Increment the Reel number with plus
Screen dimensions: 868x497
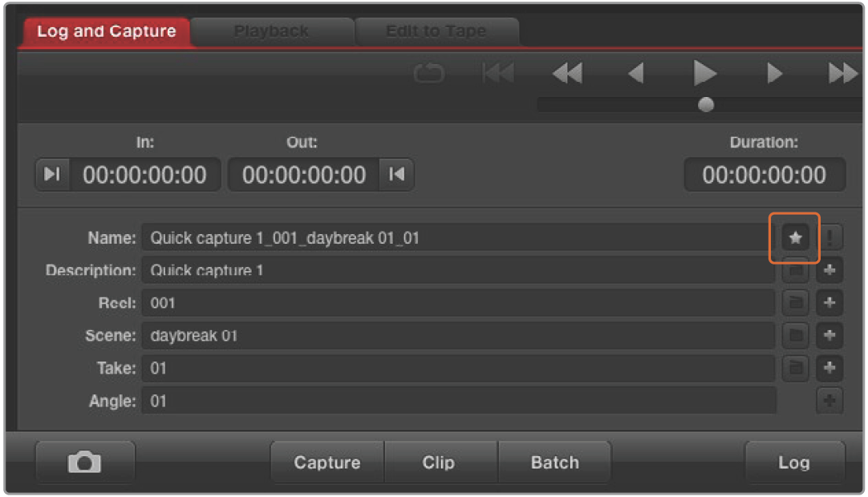[829, 303]
